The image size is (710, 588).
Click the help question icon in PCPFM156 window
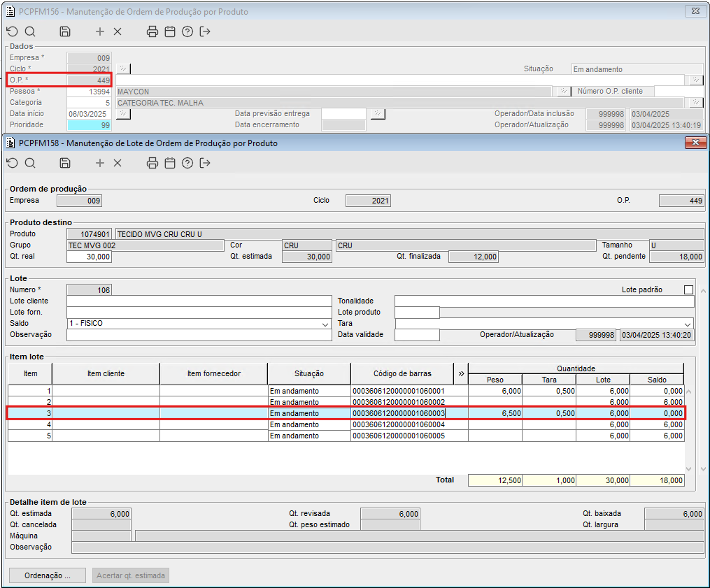coord(187,31)
